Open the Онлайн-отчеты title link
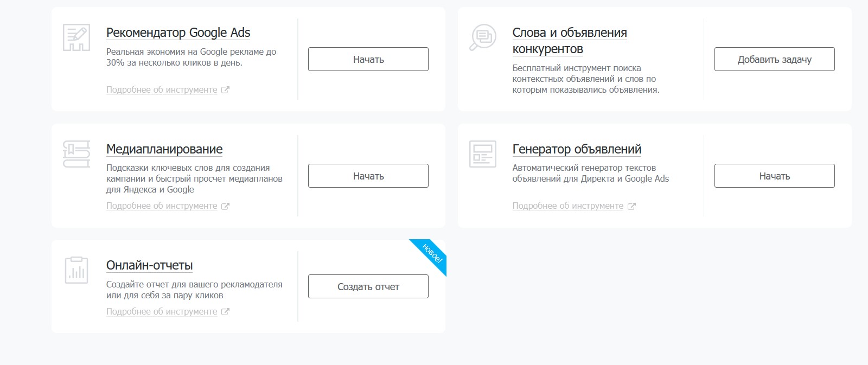This screenshot has width=868, height=365. (149, 265)
